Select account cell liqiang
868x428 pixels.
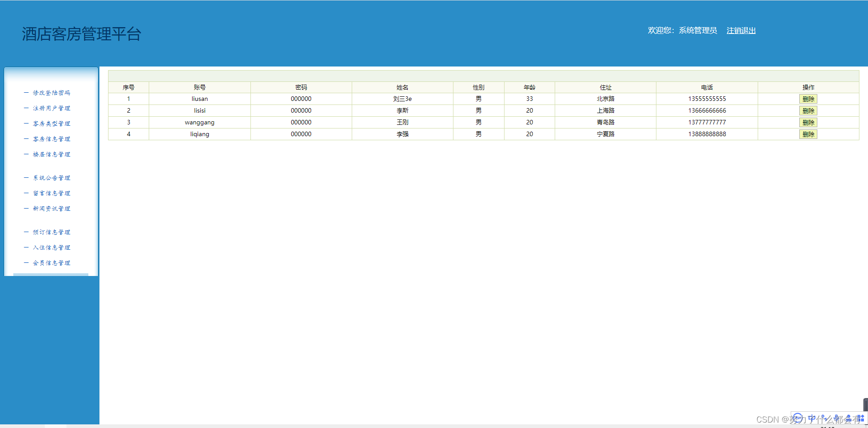(x=199, y=134)
